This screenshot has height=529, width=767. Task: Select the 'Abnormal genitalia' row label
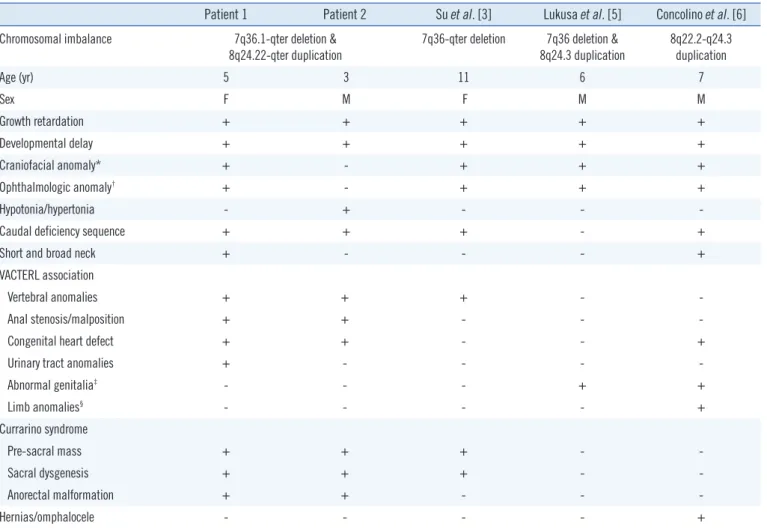tap(52, 386)
